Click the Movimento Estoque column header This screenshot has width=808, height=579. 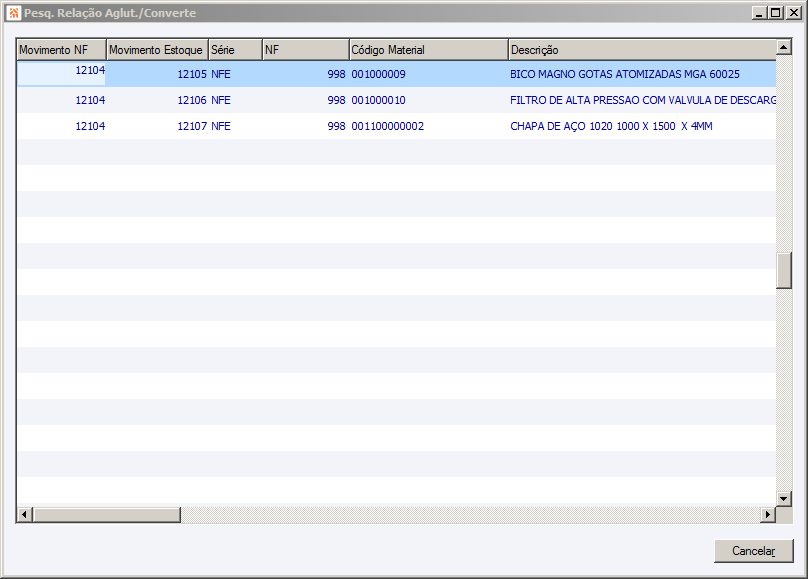157,49
